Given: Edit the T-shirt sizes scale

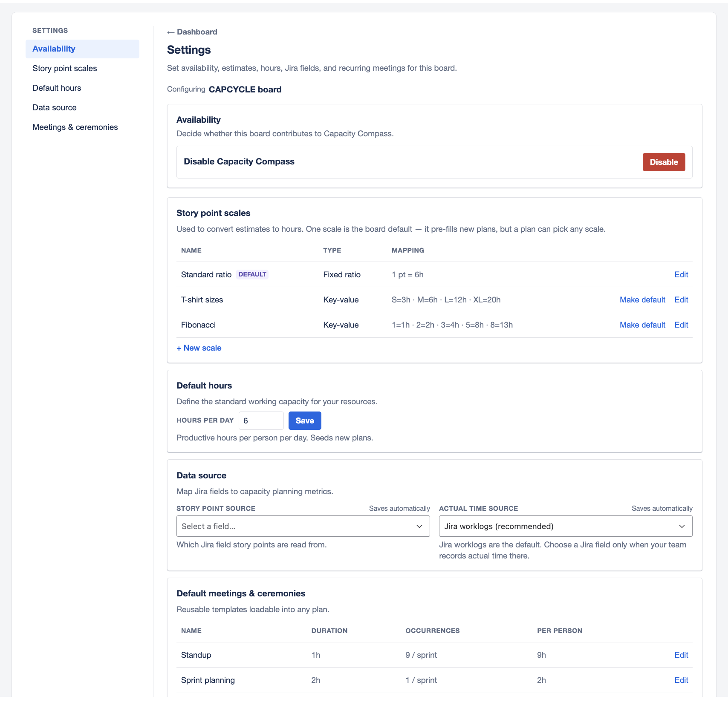Looking at the screenshot, I should tap(681, 300).
